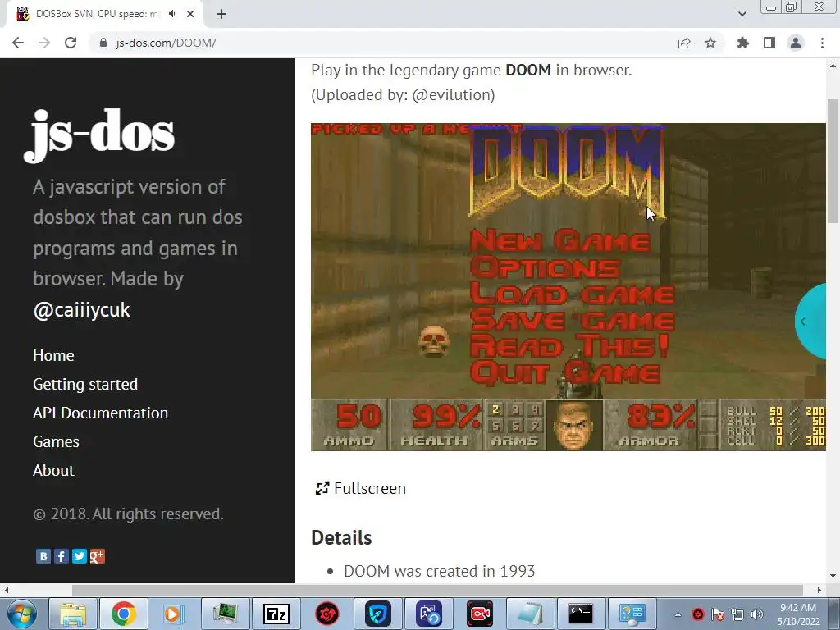Open the Chrome extensions puzzle icon
This screenshot has width=840, height=630.
point(742,43)
